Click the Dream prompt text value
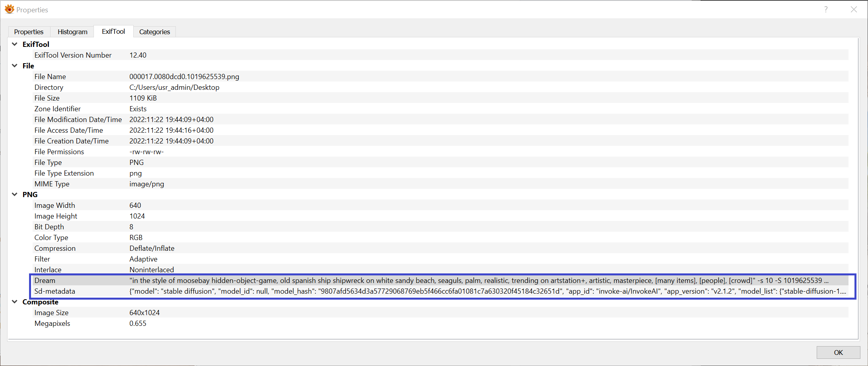The image size is (868, 366). tap(479, 280)
